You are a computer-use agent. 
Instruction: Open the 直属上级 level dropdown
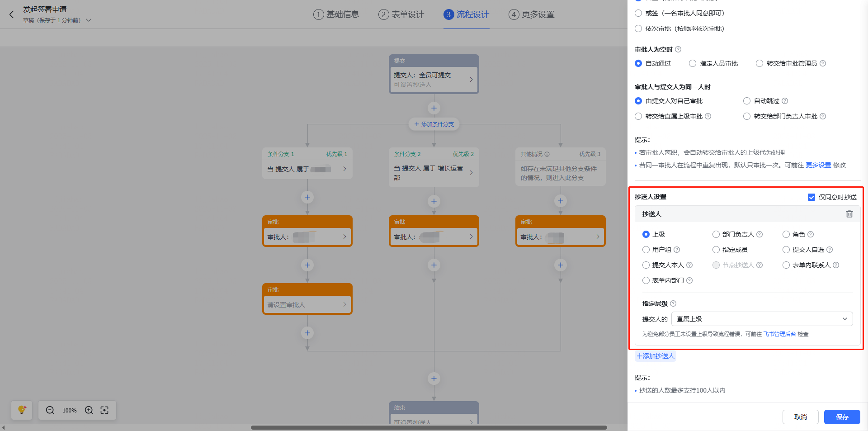coord(762,319)
